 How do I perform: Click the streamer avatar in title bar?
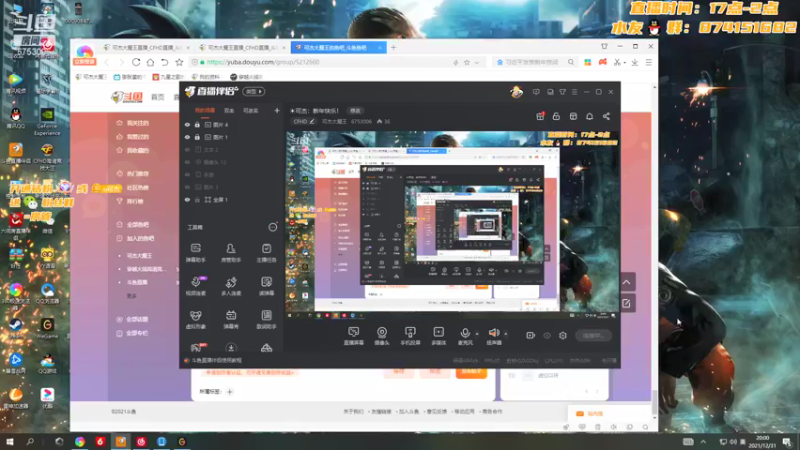pos(516,92)
